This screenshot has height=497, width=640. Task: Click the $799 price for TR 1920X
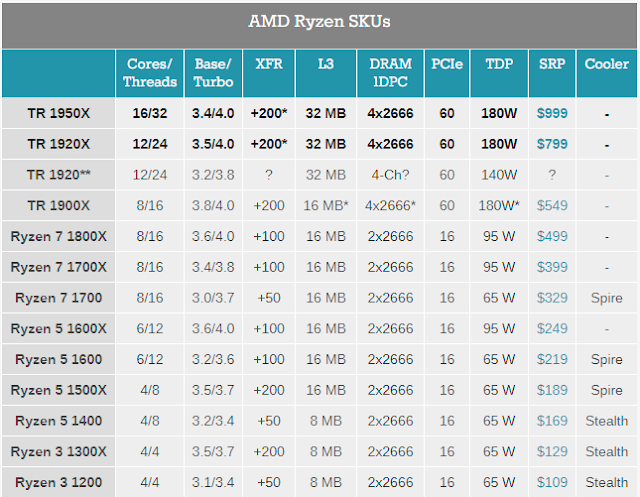tap(551, 144)
